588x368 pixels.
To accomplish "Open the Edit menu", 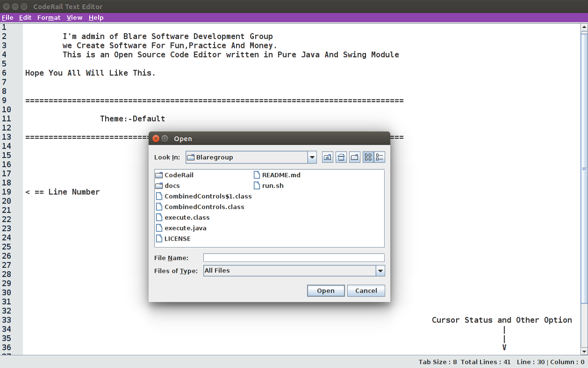I will (25, 17).
